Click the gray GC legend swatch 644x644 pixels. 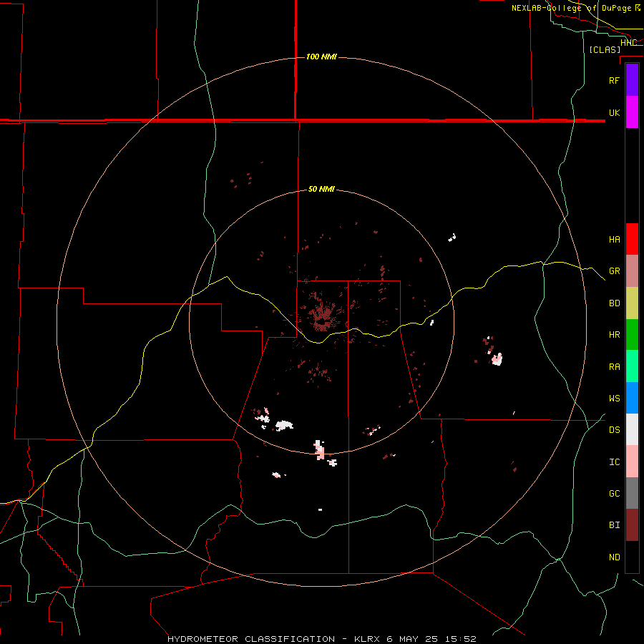coord(632,493)
